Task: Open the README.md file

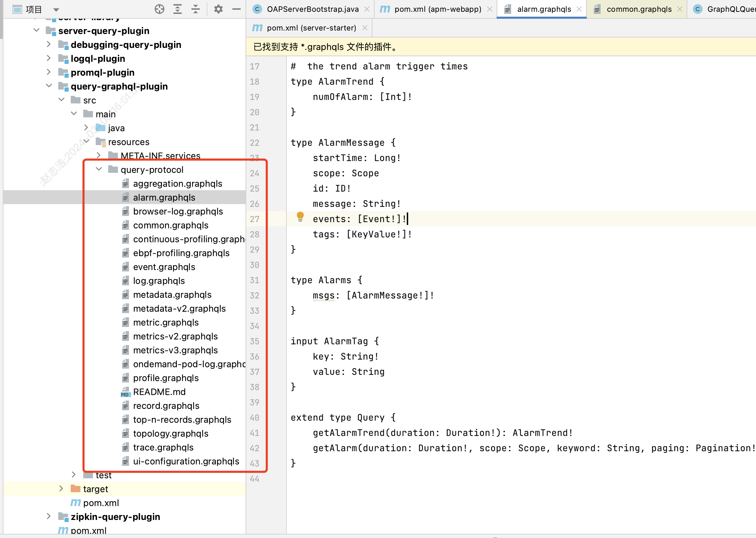Action: click(x=159, y=392)
